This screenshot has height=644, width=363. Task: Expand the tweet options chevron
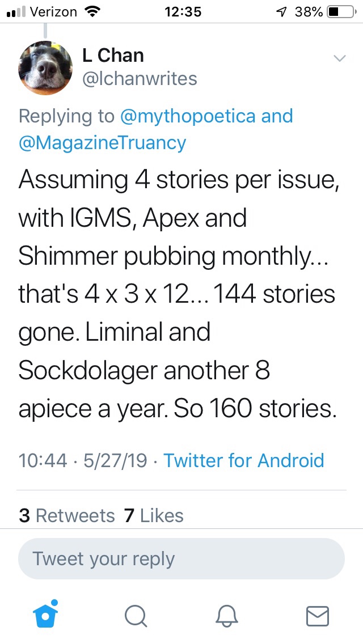click(x=339, y=58)
